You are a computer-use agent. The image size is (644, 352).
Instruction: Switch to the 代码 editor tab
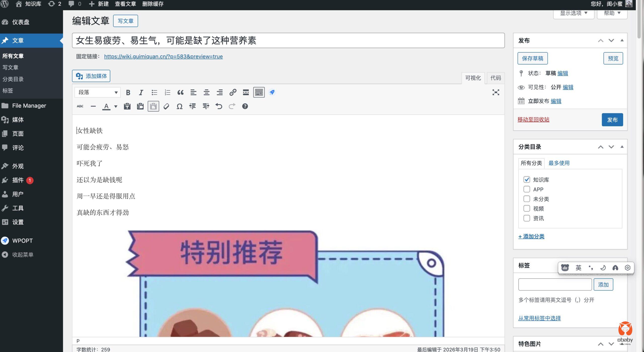[x=495, y=78]
